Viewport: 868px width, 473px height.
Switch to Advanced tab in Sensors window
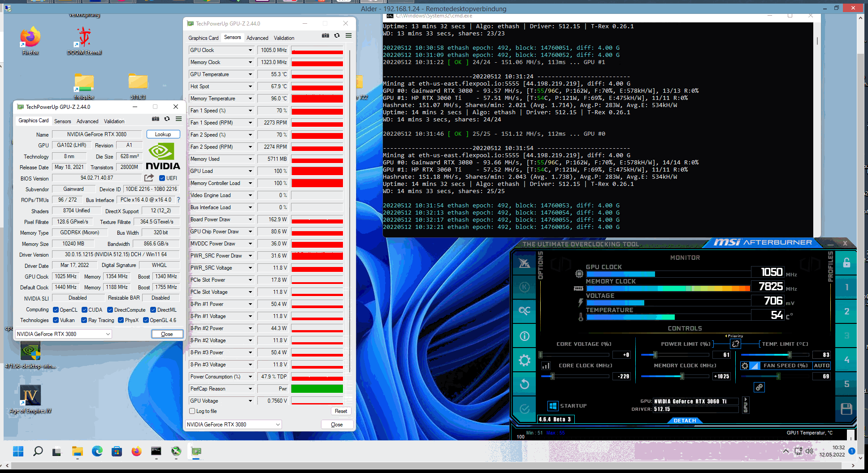(x=257, y=38)
